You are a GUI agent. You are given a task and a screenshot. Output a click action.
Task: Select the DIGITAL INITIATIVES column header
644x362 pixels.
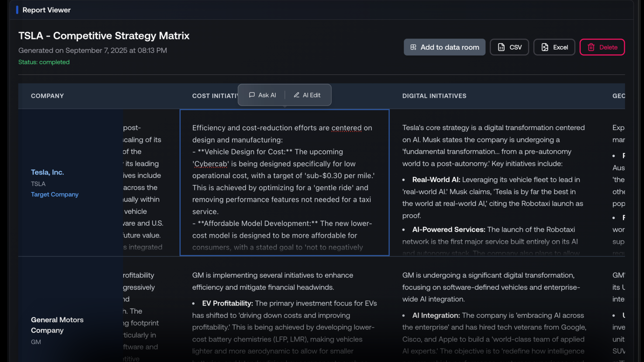tap(434, 96)
